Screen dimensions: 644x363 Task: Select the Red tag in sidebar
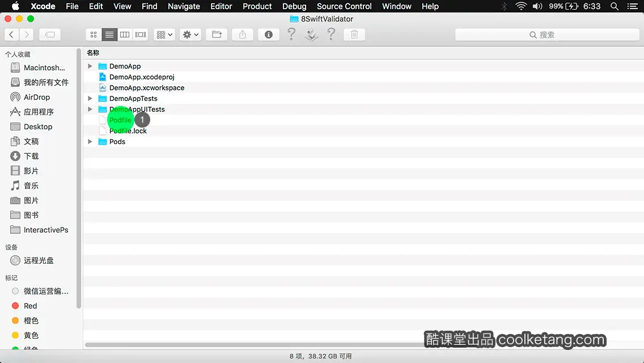pos(24,306)
